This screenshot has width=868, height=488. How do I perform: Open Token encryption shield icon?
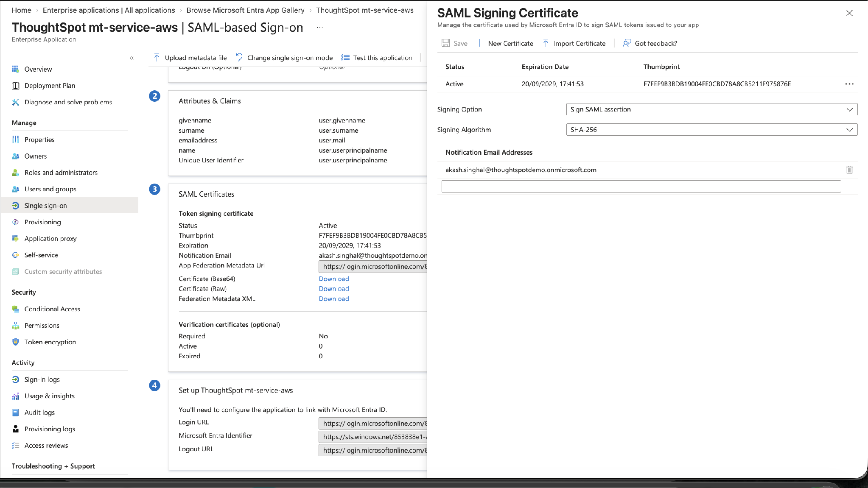[x=15, y=342]
